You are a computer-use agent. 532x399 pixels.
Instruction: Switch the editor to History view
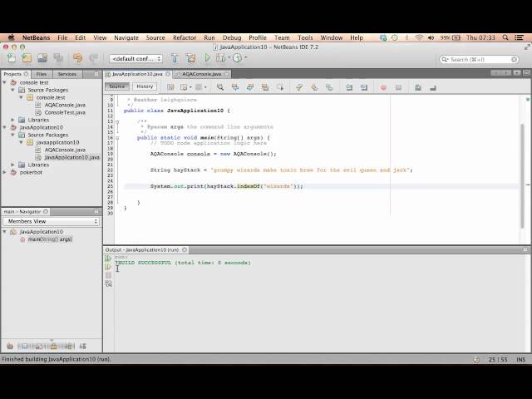pos(145,86)
